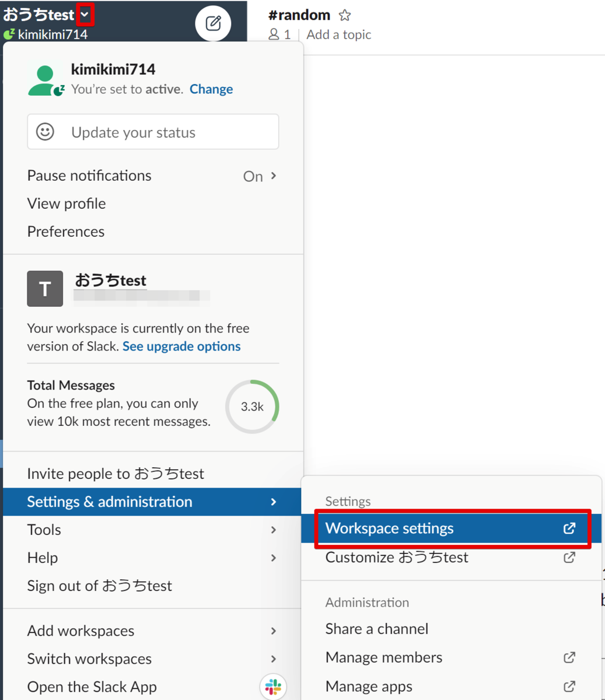Click the 3.3k message usage ring
The width and height of the screenshot is (605, 700).
tap(252, 407)
